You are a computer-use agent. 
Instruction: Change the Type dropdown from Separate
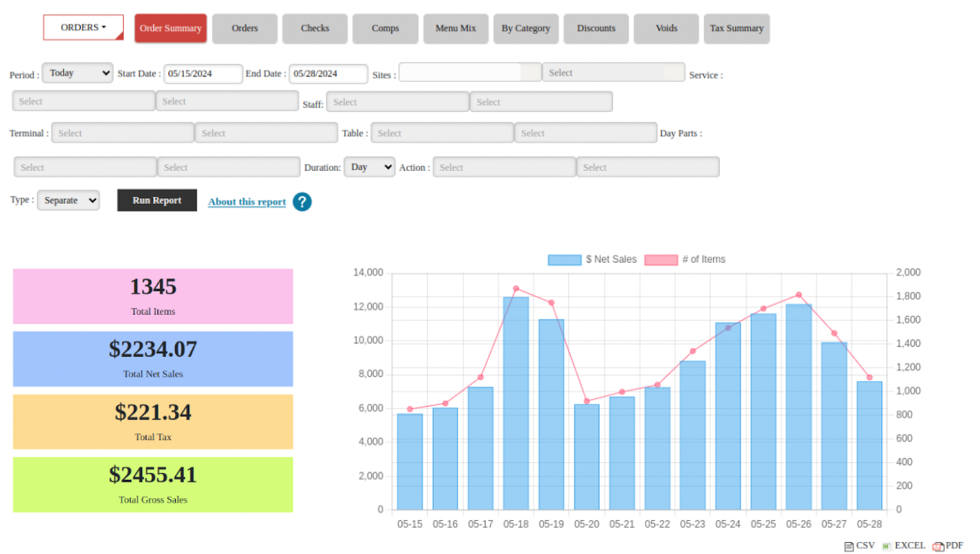(69, 200)
